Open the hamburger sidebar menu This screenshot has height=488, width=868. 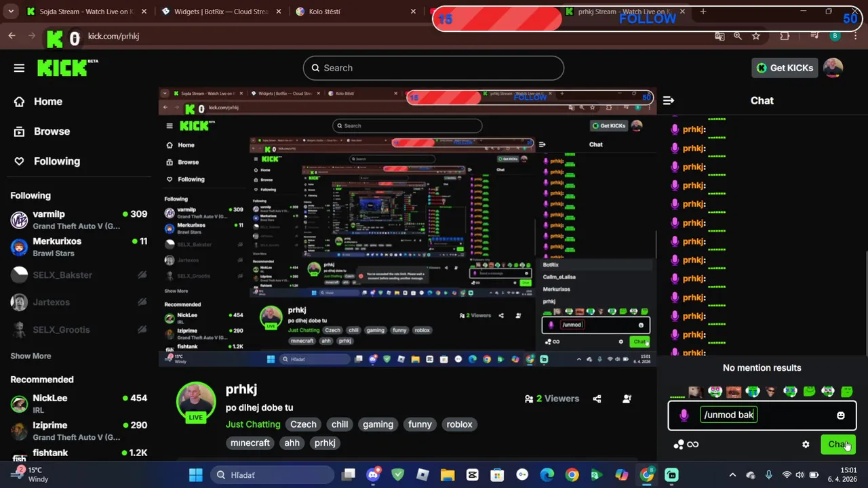tap(19, 68)
